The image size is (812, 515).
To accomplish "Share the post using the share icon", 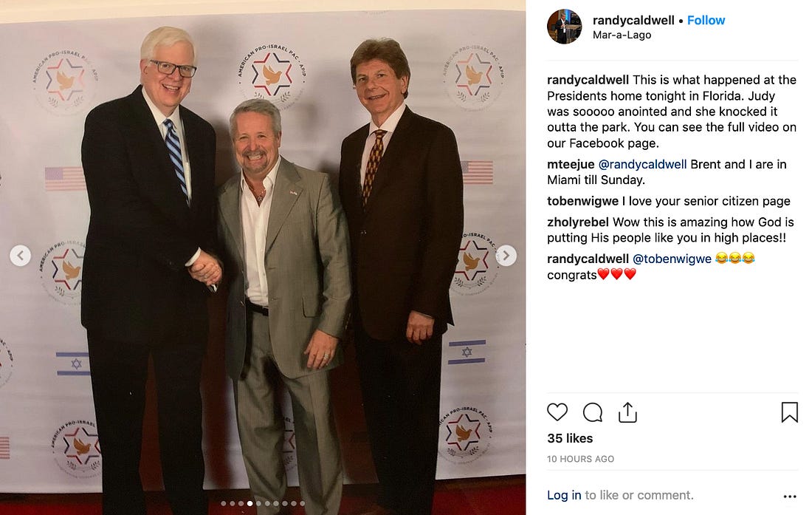I will point(627,412).
